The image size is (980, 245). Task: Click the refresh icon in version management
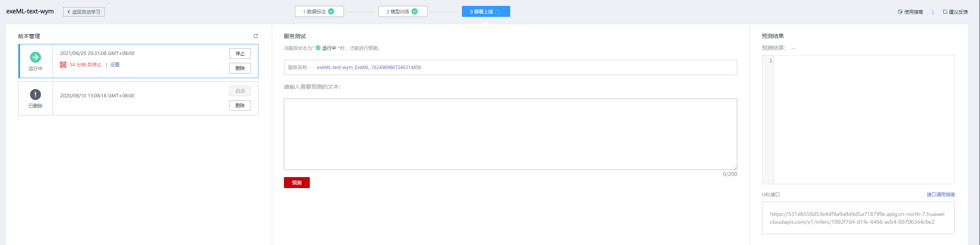[x=256, y=36]
